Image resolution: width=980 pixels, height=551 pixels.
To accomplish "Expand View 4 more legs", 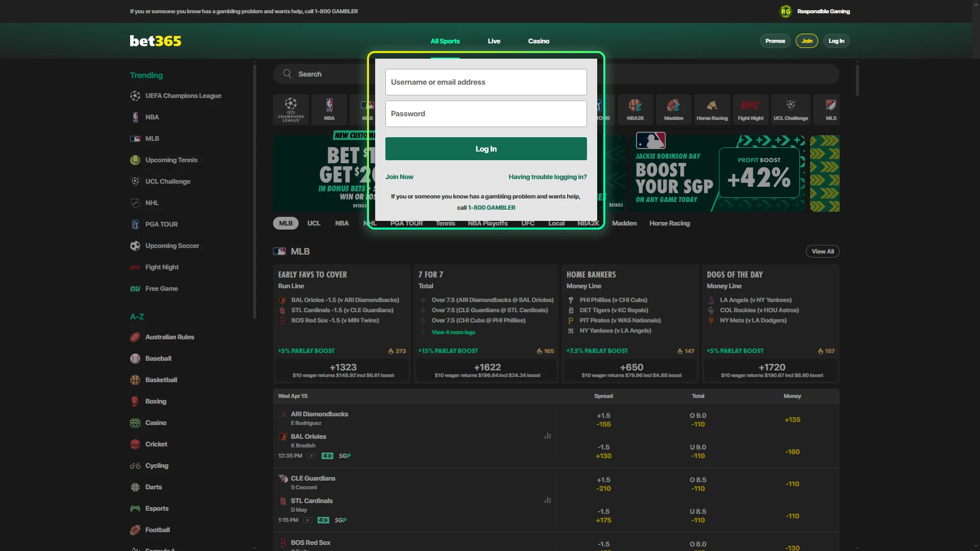I will point(453,333).
